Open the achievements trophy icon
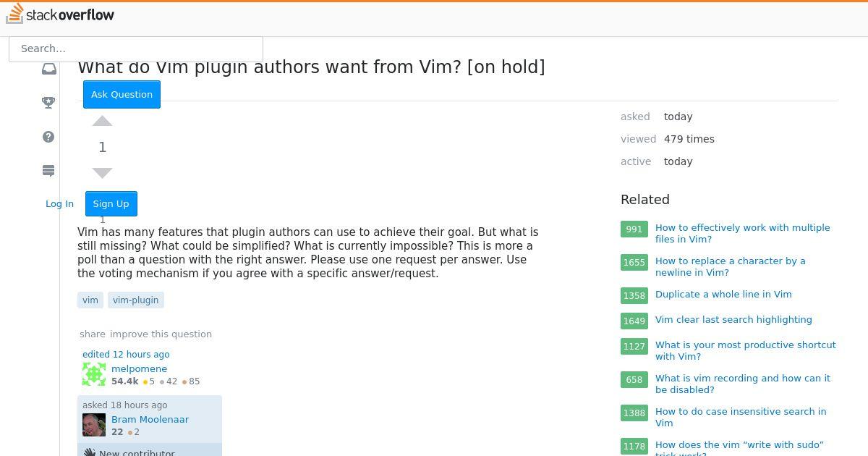 click(x=48, y=103)
